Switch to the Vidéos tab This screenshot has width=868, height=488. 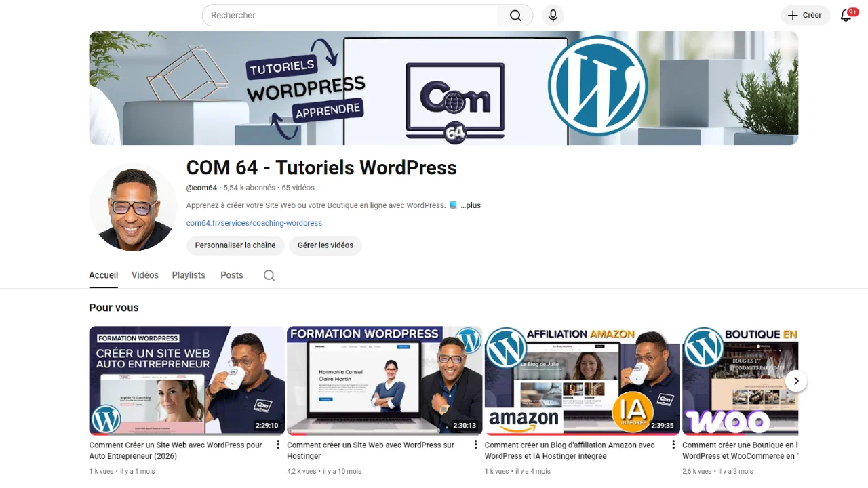(145, 275)
